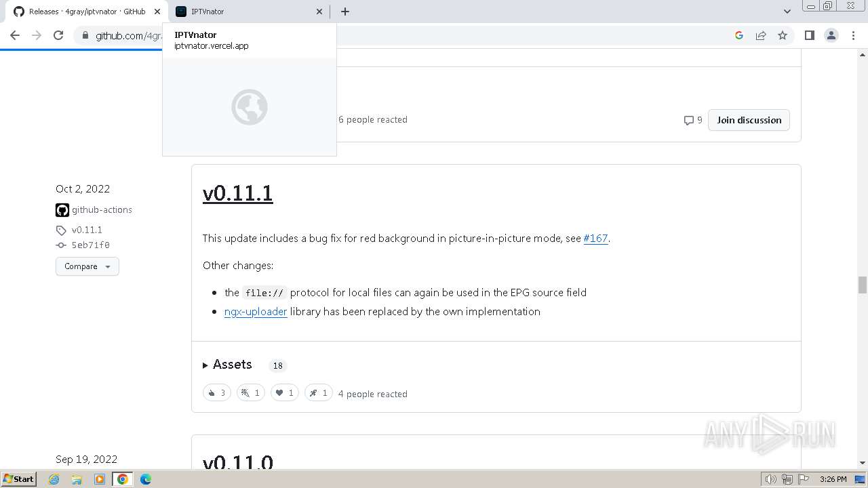Toggle rocket reaction with 1
The height and width of the screenshot is (488, 868).
(319, 393)
